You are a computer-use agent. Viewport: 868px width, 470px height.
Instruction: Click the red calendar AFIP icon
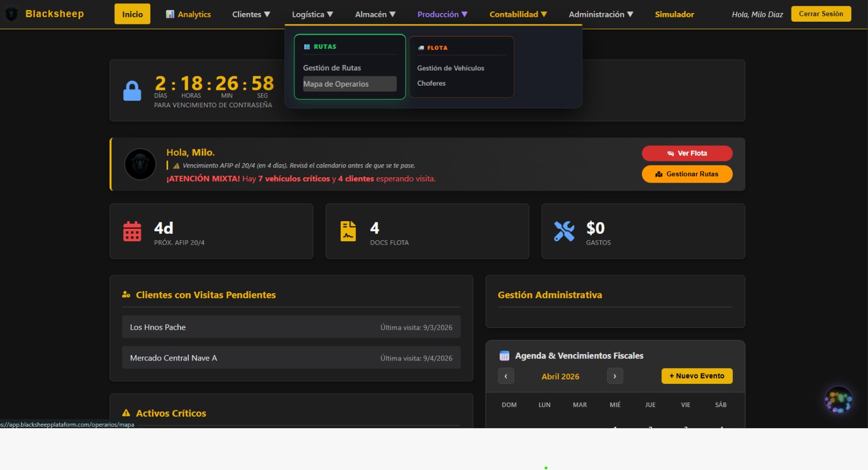132,231
